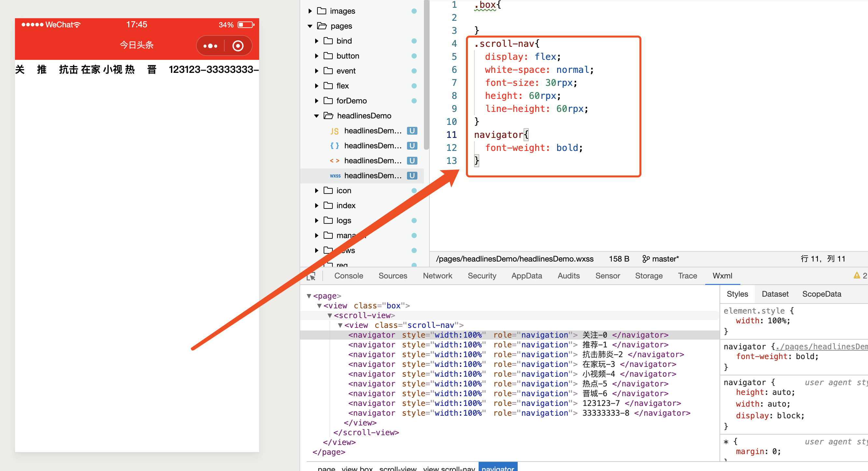Select the headlinesDemo wxss file
Image resolution: width=868 pixels, height=471 pixels.
point(372,176)
